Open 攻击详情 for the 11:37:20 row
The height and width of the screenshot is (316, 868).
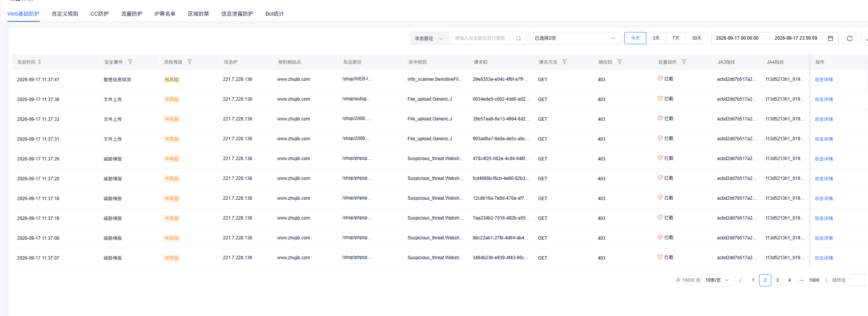tap(824, 179)
